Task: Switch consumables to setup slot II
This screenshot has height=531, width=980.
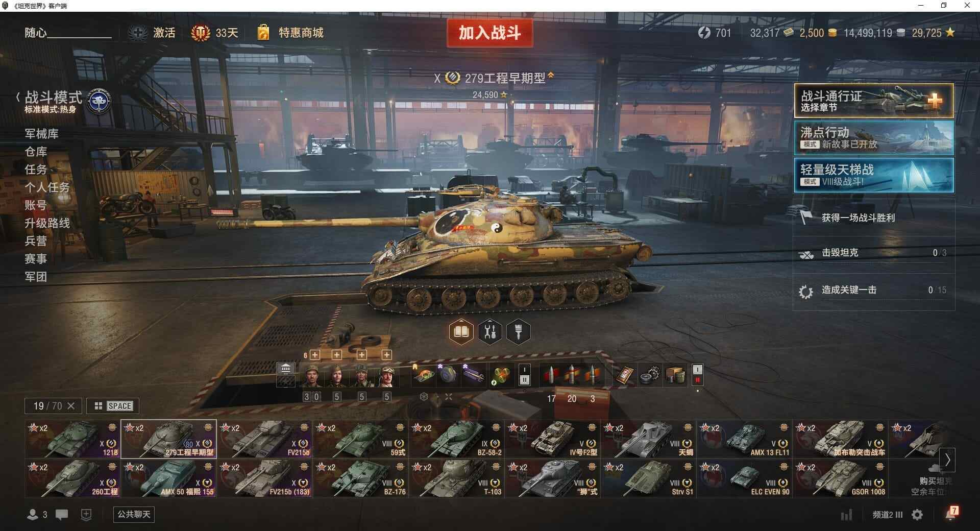Action: (697, 380)
